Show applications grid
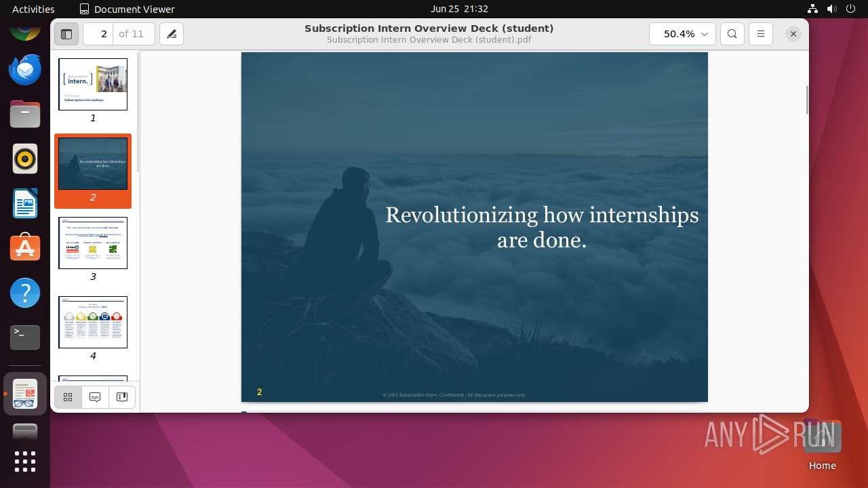This screenshot has height=488, width=868. point(25,462)
